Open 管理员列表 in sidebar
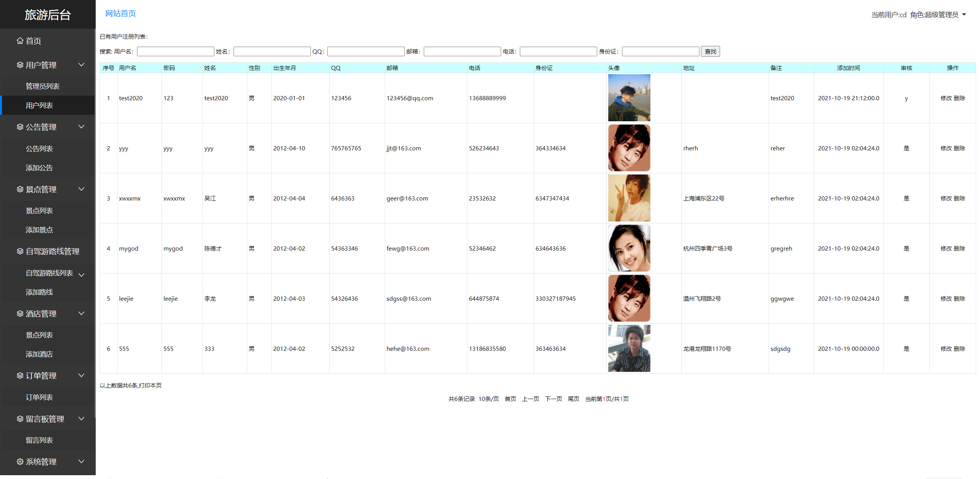980x479 pixels. (42, 86)
